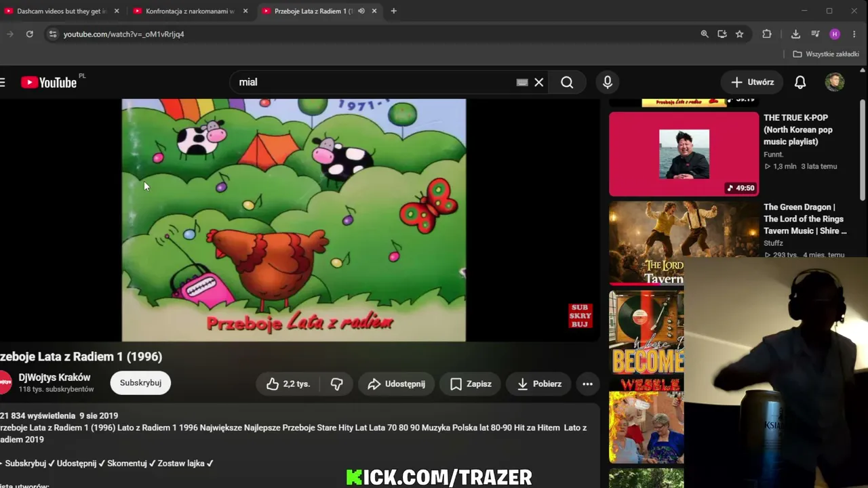Subscribe with the Subskrybuj button

(x=140, y=383)
